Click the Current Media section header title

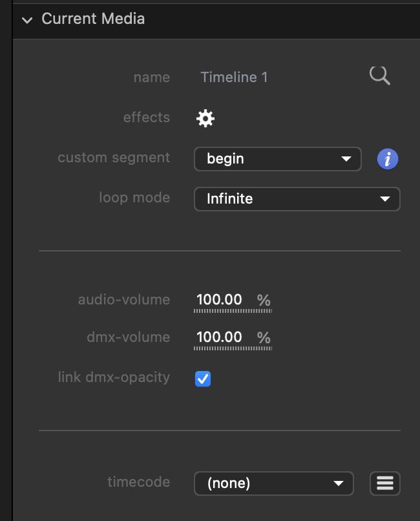point(93,19)
